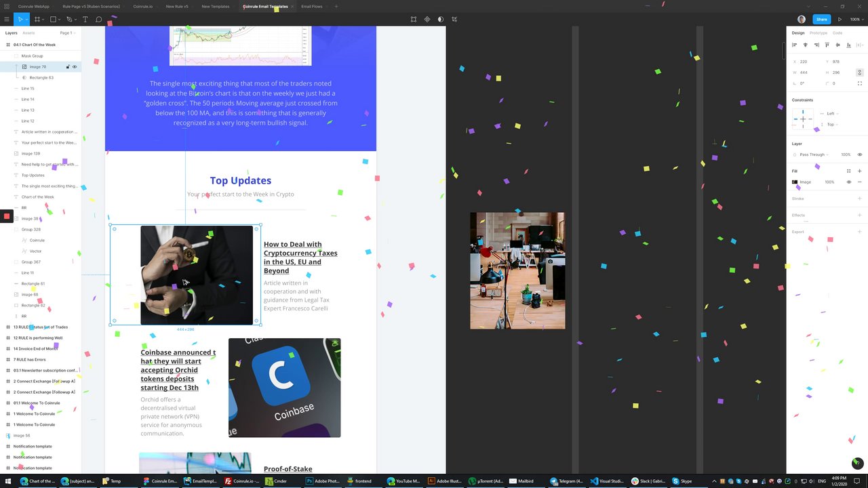The height and width of the screenshot is (488, 868).
Task: Expand shape tools options arrow
Action: 60,19
